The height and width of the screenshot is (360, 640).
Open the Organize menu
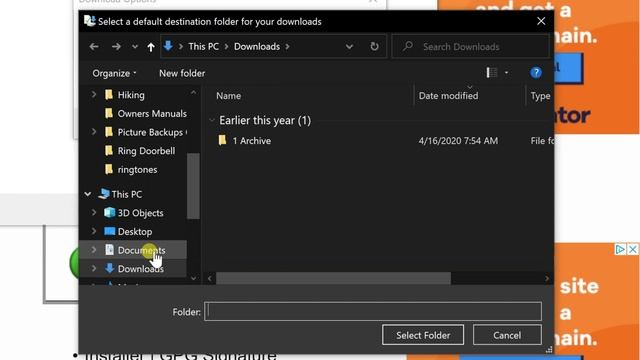coord(114,73)
